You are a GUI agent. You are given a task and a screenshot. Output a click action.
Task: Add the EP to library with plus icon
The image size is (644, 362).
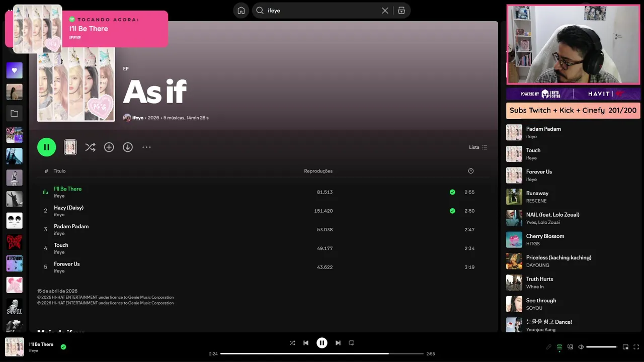point(109,147)
